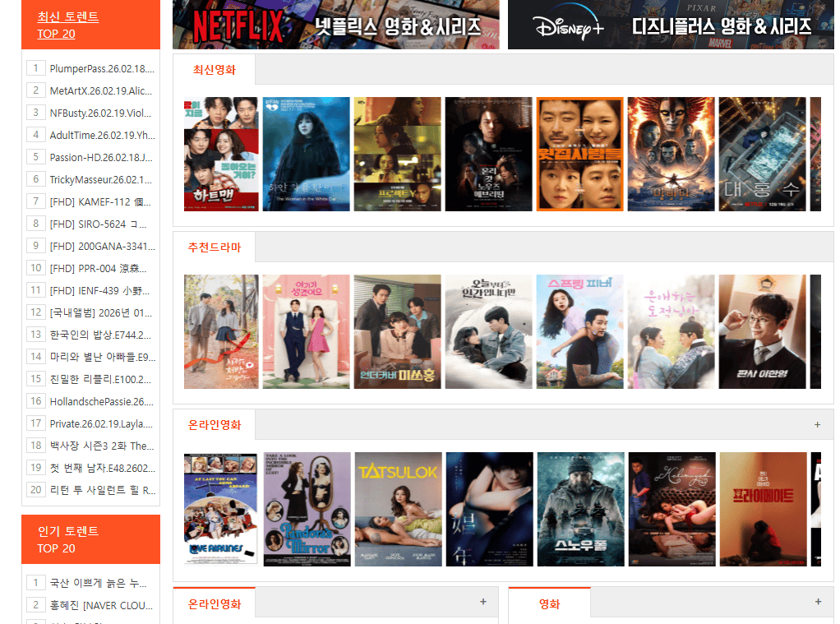
Task: Open [FHD] 200GANA-3341 torrent entry
Action: [102, 246]
